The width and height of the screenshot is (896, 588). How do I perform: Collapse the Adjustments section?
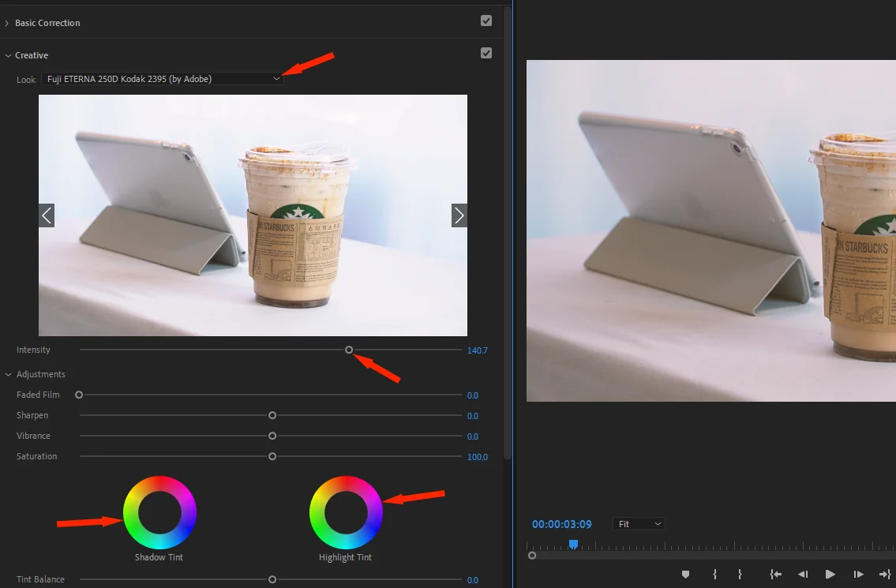pos(8,374)
